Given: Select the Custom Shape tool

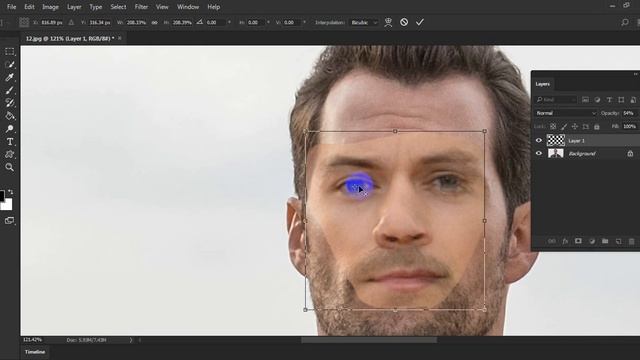Looking at the screenshot, I should [x=9, y=154].
